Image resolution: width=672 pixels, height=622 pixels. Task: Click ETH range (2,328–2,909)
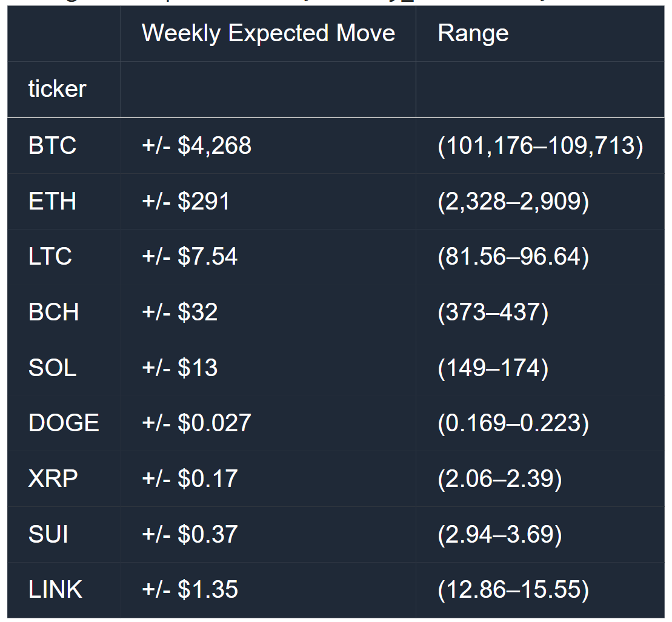click(x=513, y=202)
